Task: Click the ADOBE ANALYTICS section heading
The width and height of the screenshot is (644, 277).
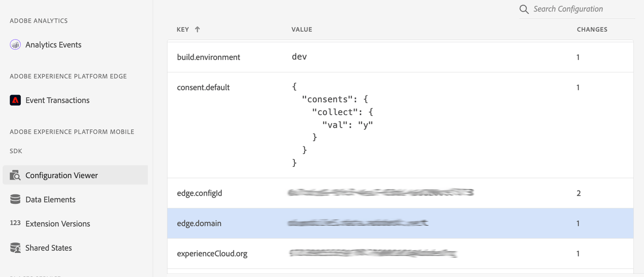Action: tap(39, 21)
